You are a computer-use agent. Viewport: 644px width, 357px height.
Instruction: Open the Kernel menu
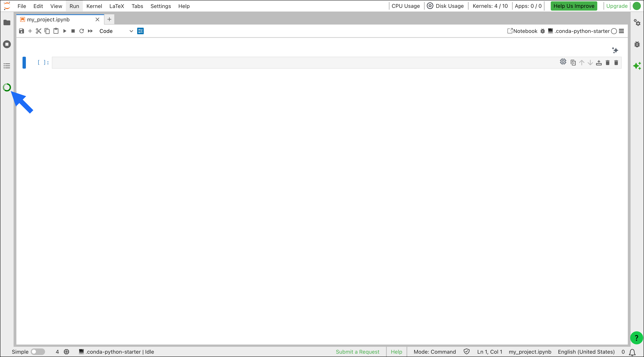[94, 6]
